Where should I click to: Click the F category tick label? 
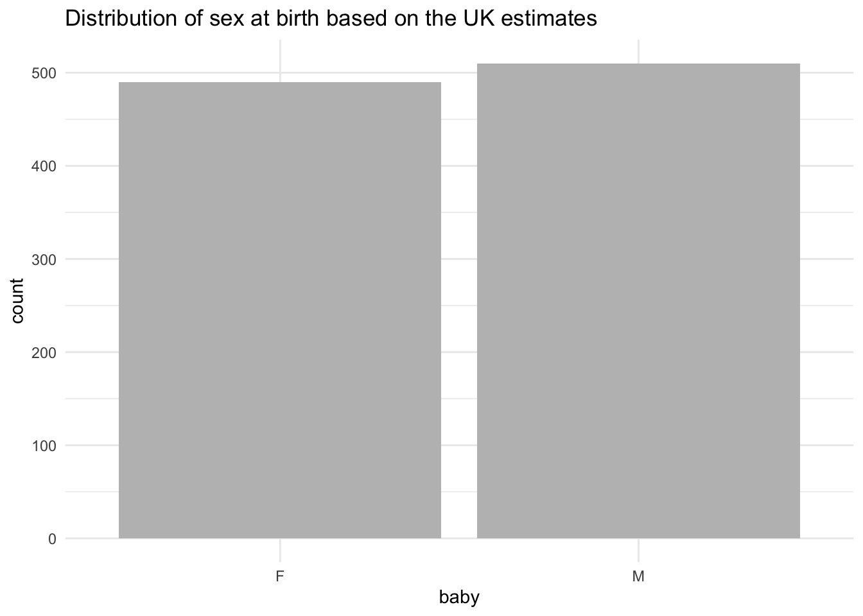coord(279,576)
